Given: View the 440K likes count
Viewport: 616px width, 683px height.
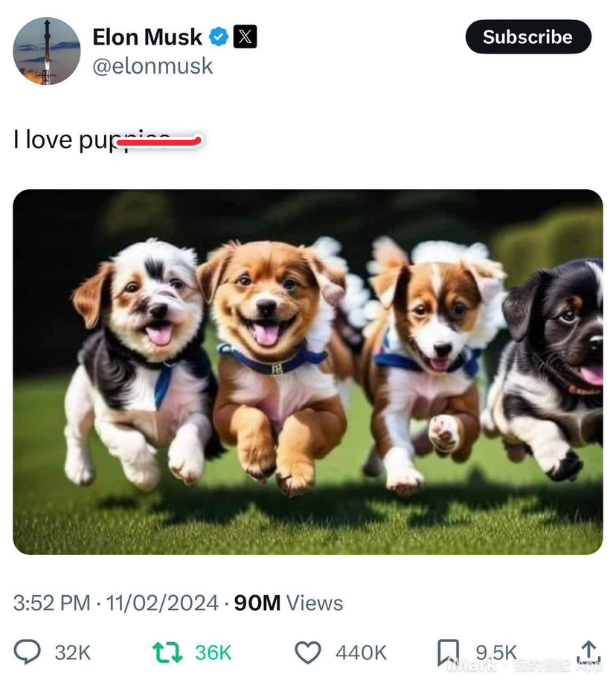Looking at the screenshot, I should point(361,652).
